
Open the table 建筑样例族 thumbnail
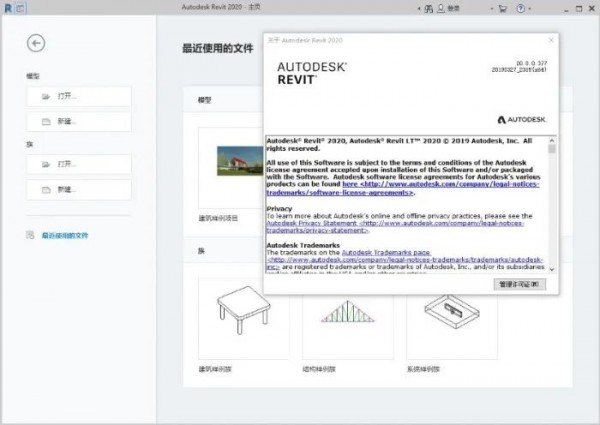coord(244,318)
